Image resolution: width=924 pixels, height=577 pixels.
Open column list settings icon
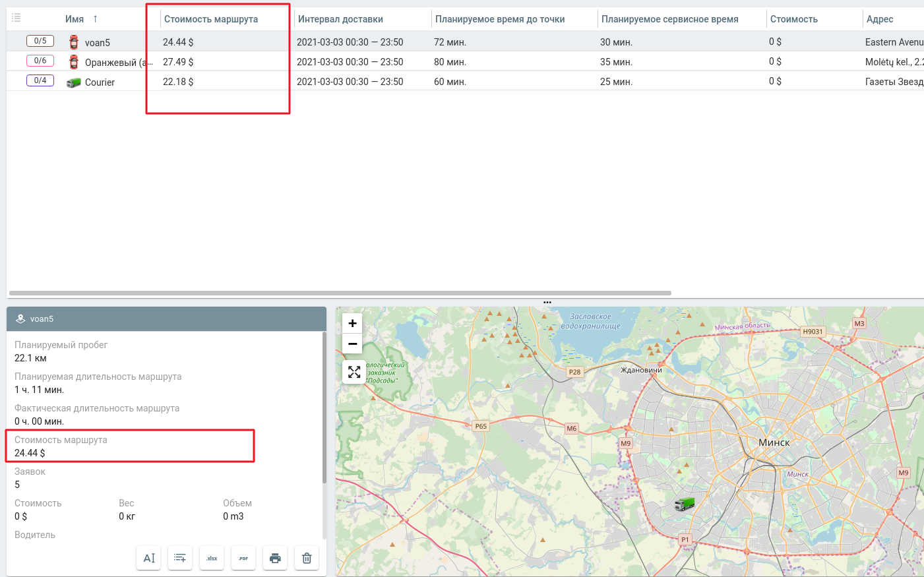16,18
